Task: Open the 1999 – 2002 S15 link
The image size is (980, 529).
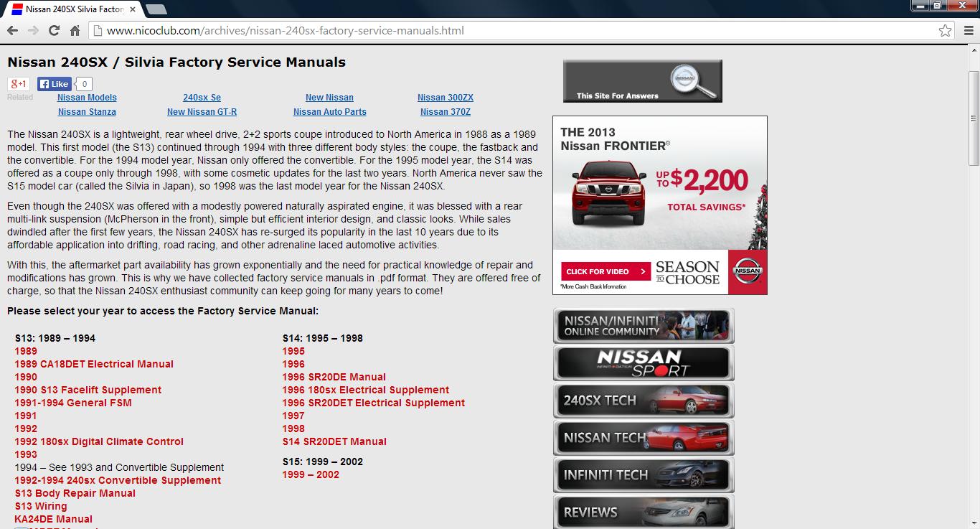Action: 311,474
